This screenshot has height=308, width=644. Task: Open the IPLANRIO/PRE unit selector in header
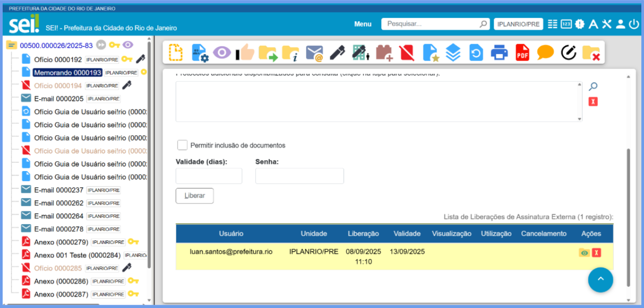click(518, 24)
